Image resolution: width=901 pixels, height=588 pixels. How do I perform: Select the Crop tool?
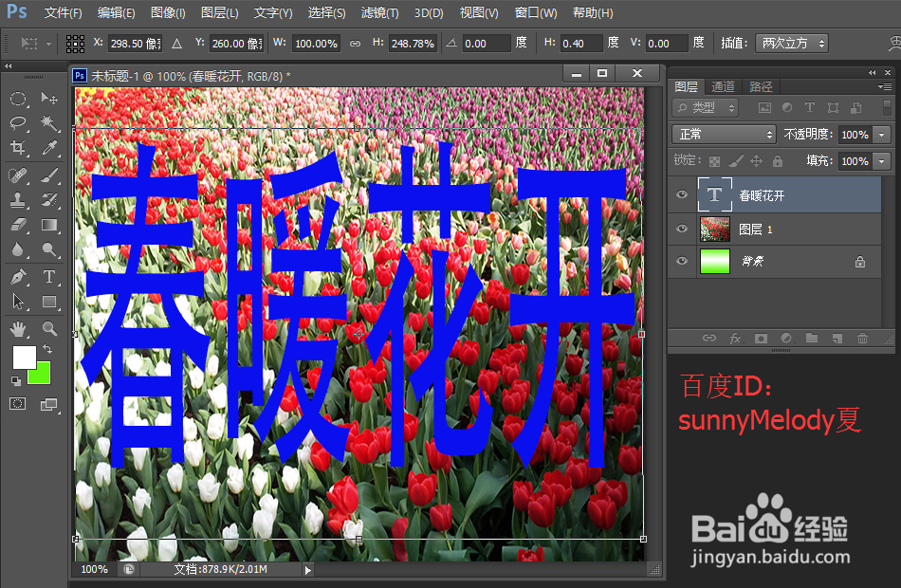[18, 148]
